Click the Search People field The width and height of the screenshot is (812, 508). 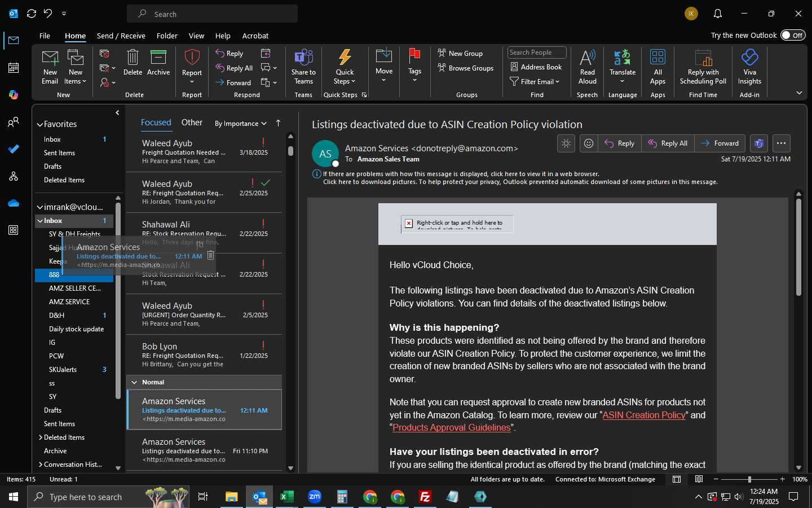click(x=537, y=52)
